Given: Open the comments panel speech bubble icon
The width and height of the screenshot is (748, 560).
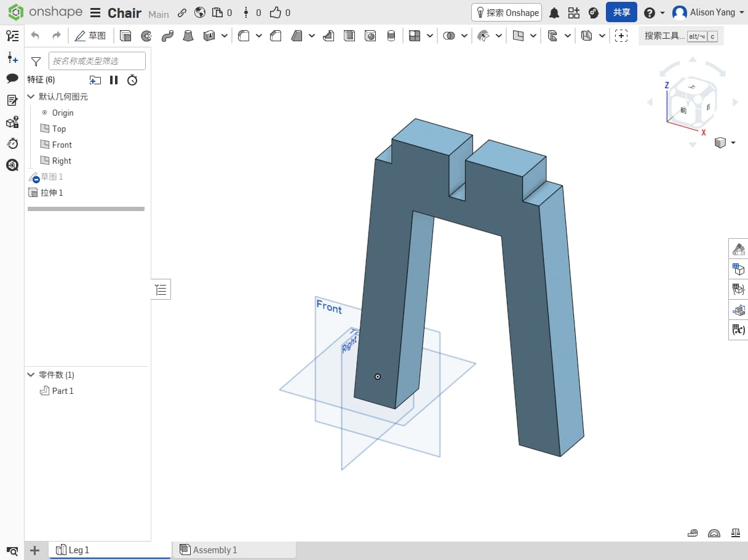Looking at the screenshot, I should 12,78.
